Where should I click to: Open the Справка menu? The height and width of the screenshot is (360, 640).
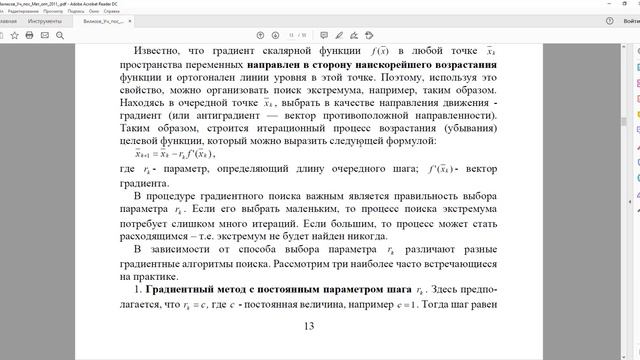[111, 11]
